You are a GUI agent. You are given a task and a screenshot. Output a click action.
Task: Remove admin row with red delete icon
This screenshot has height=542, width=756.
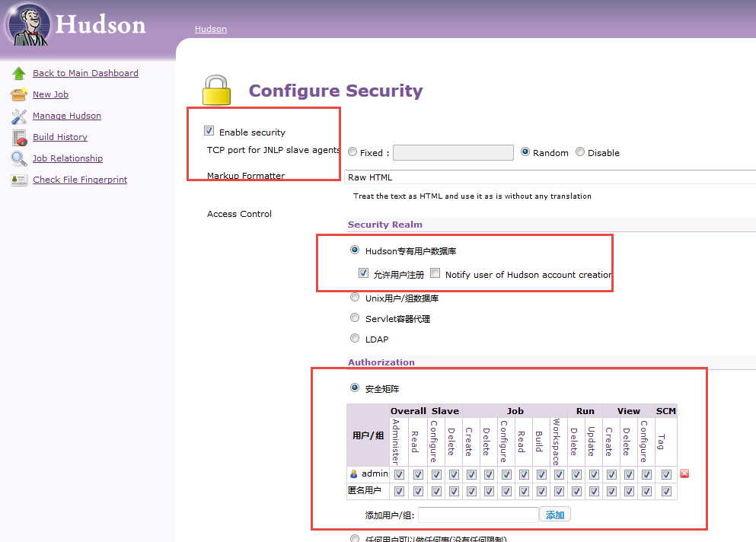coord(684,473)
